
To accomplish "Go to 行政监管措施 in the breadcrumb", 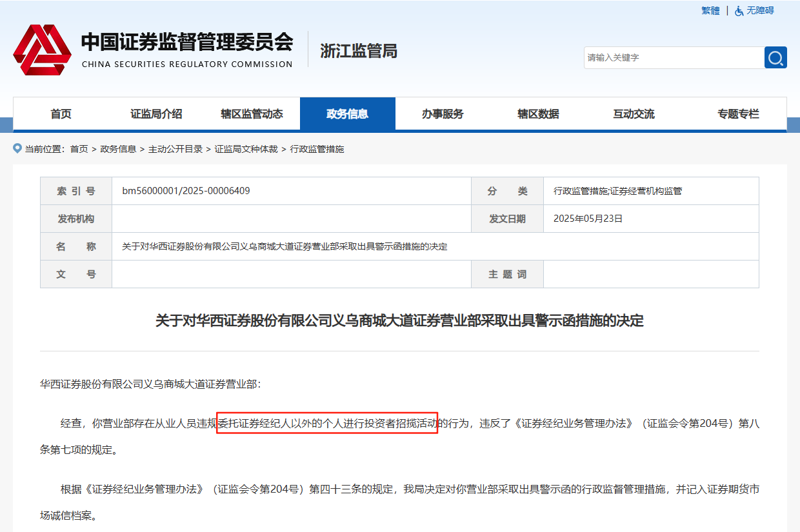I will (317, 149).
